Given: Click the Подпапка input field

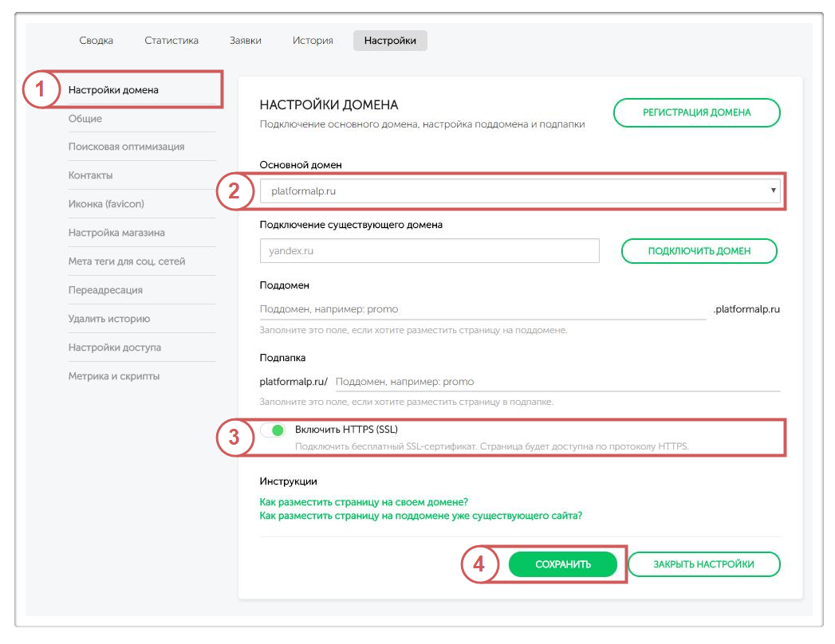Looking at the screenshot, I should point(556,382).
